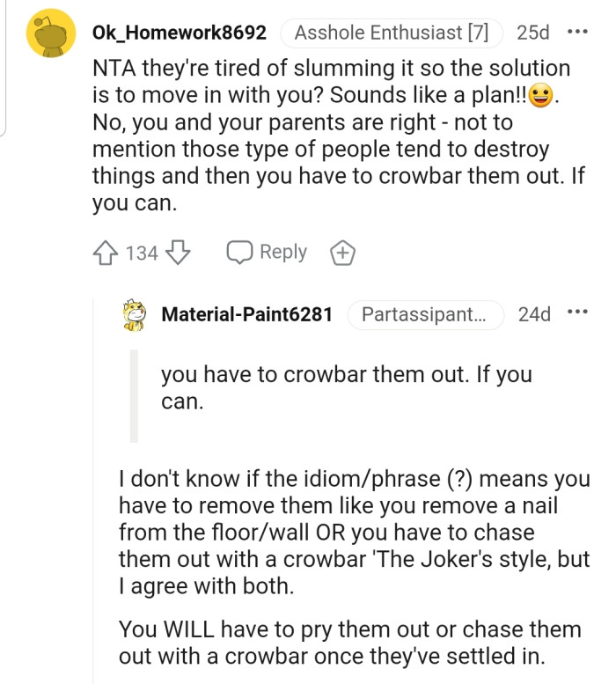Open the Ok_Homework8692 username link
The image size is (616, 684).
tap(179, 33)
